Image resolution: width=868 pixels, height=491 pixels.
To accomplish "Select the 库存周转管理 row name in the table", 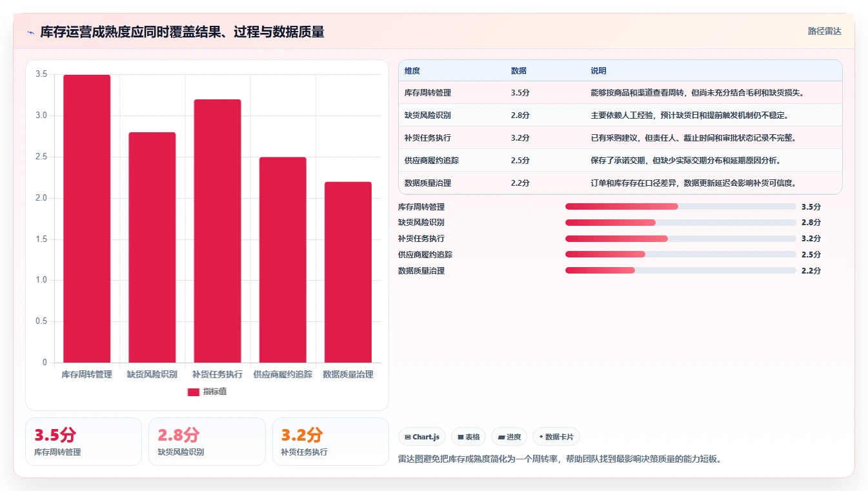I will tap(428, 93).
